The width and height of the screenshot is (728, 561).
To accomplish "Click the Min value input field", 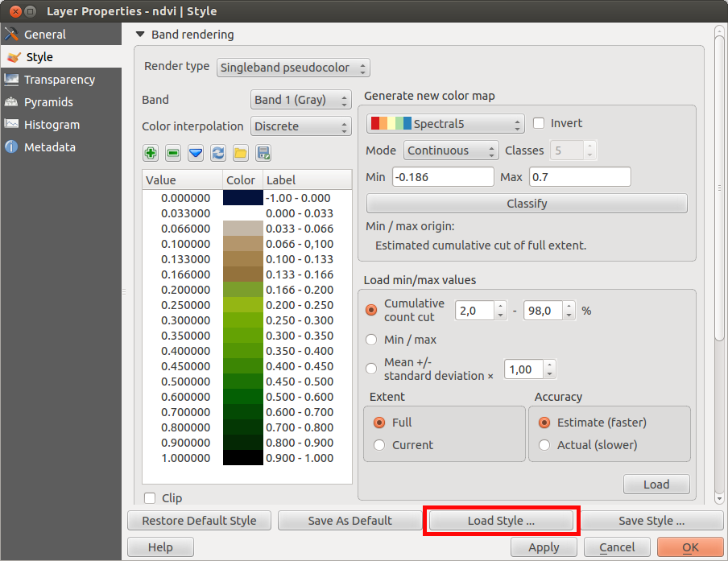I will click(443, 177).
